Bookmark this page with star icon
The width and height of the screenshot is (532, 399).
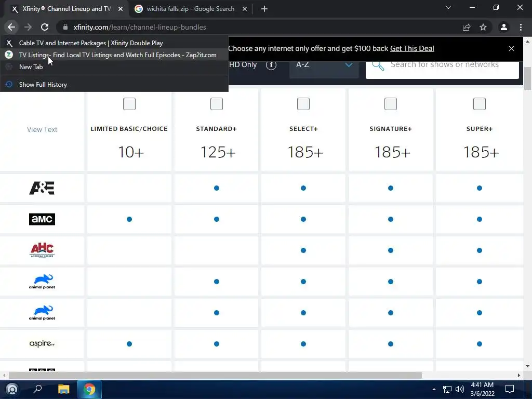coord(483,27)
